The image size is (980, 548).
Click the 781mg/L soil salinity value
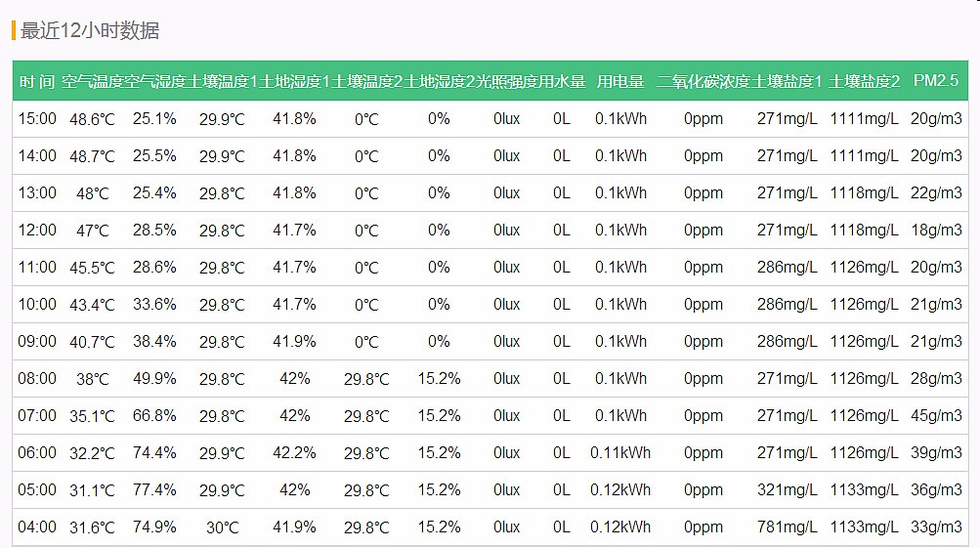787,527
